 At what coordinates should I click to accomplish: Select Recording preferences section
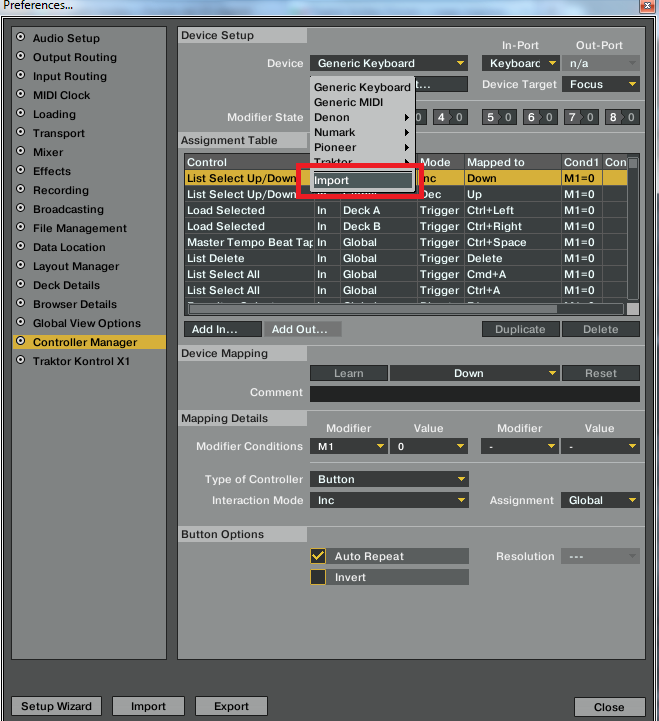[x=61, y=190]
